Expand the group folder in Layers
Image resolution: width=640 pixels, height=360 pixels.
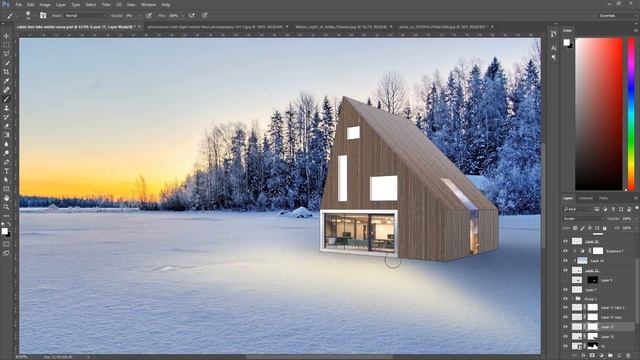pyautogui.click(x=573, y=299)
